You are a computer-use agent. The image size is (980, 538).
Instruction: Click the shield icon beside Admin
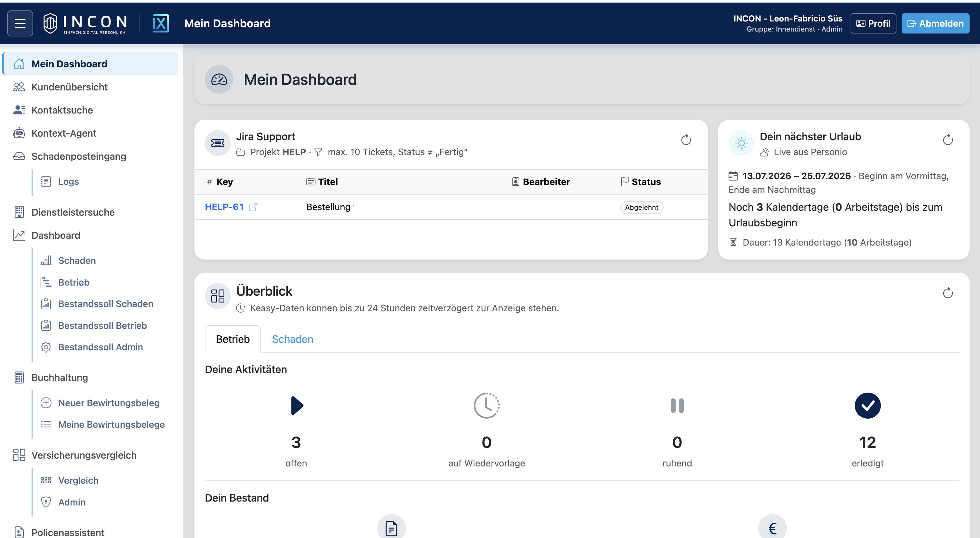[46, 502]
